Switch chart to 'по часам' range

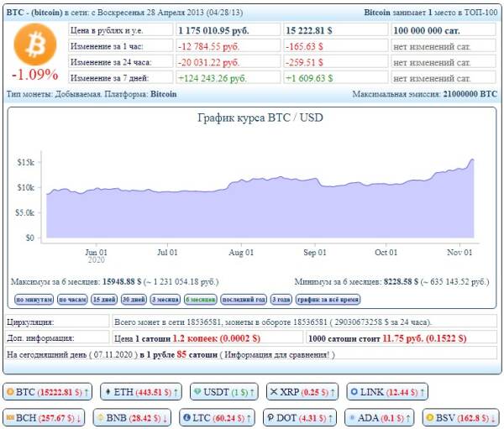click(73, 300)
